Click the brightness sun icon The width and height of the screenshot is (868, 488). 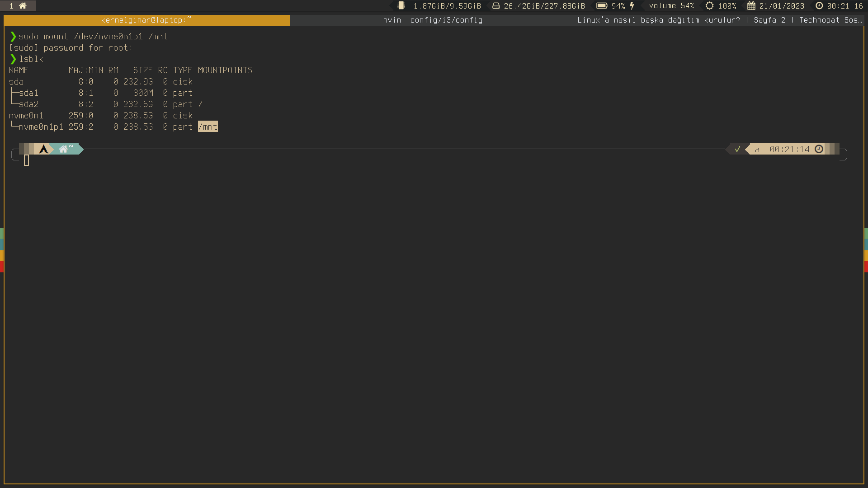pyautogui.click(x=710, y=6)
